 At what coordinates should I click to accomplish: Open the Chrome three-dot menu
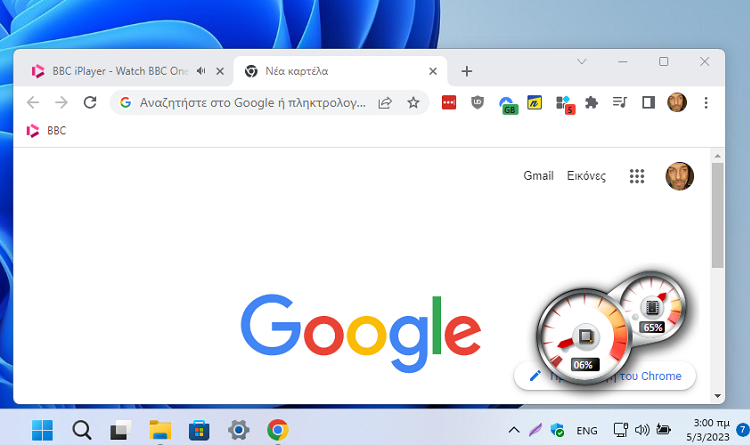coord(706,102)
